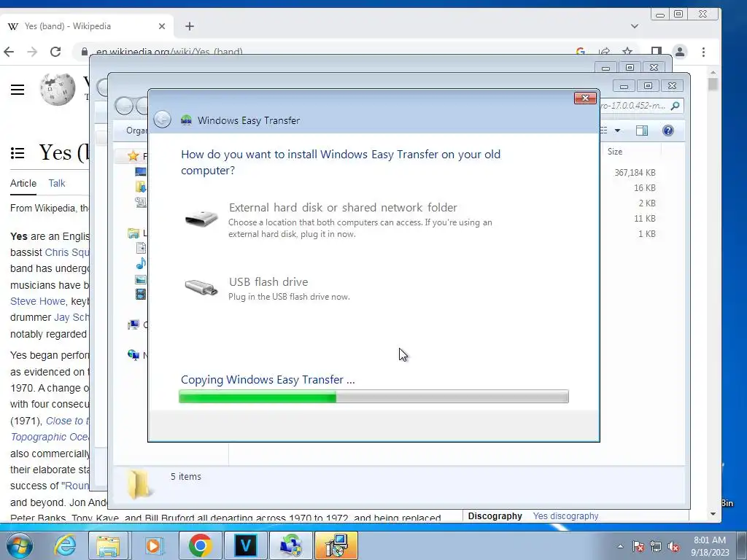This screenshot has height=560, width=747.
Task: Click the Wikipedia globe logo
Action: tap(58, 89)
